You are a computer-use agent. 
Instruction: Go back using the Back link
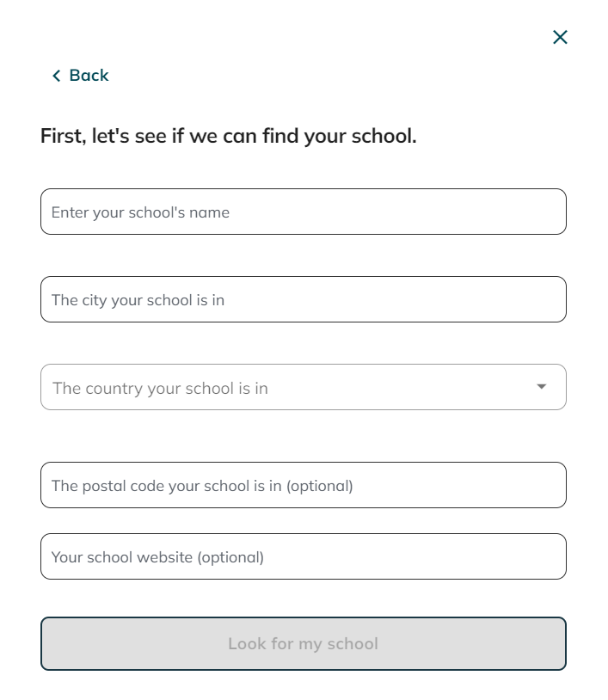click(x=81, y=76)
